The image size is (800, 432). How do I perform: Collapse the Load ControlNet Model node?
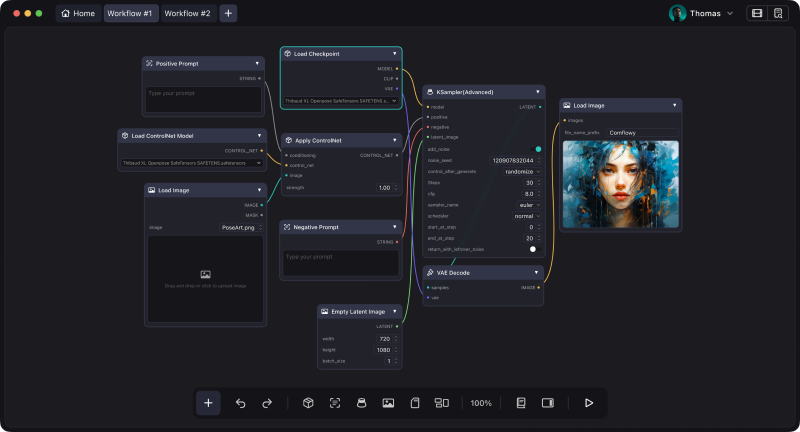coord(259,136)
